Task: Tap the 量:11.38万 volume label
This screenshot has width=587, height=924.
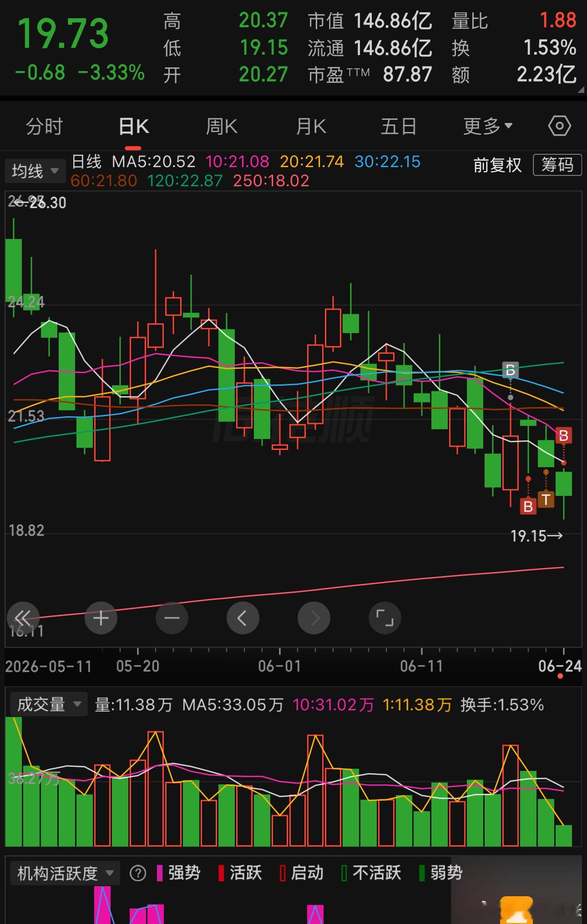Action: [133, 705]
